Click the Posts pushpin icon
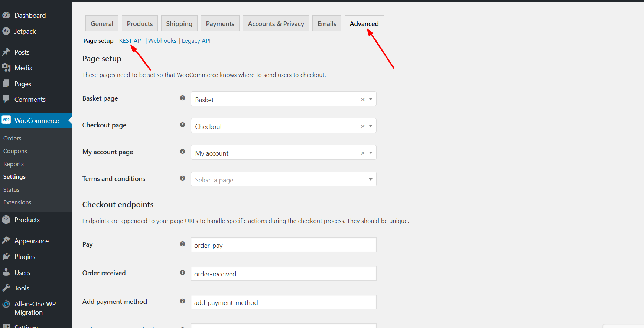 tap(6, 52)
